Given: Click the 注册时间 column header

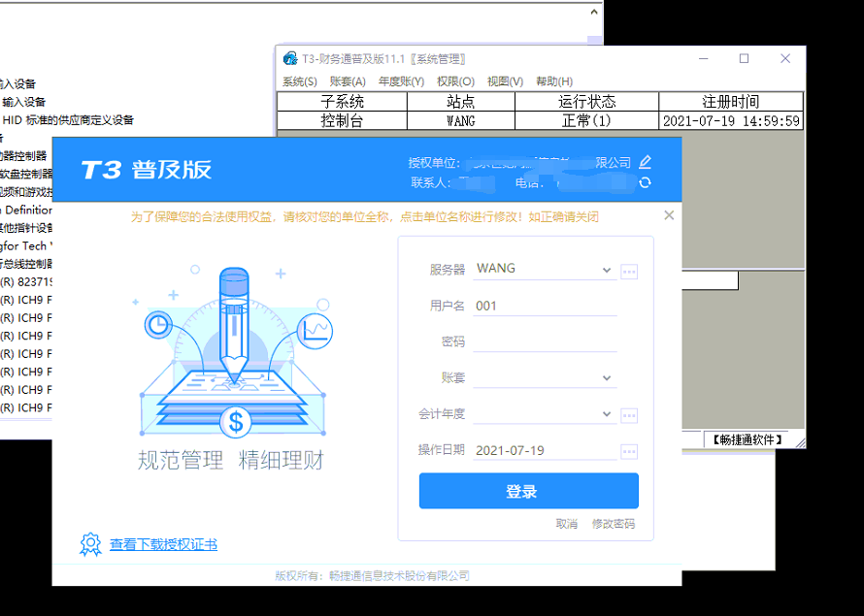Looking at the screenshot, I should (731, 102).
